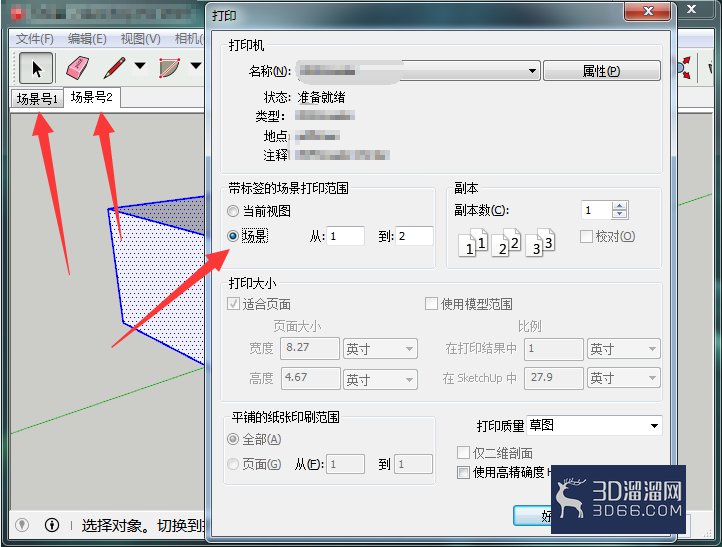Open the 在打印结果中 units dropdown
The width and height of the screenshot is (722, 547).
pos(623,349)
